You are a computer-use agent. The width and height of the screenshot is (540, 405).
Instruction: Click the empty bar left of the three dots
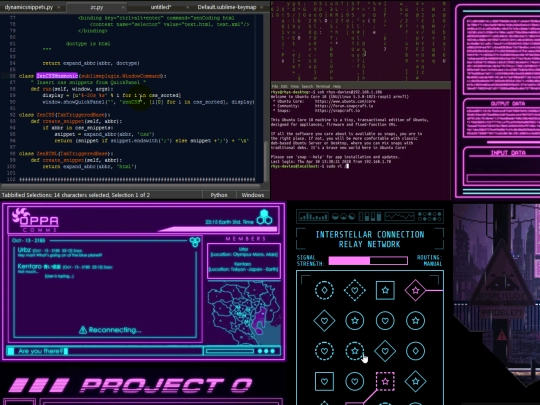(x=230, y=351)
